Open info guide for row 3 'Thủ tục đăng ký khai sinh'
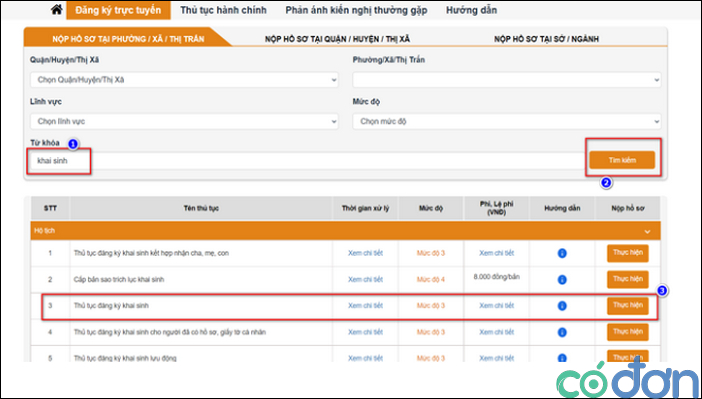 pos(562,306)
